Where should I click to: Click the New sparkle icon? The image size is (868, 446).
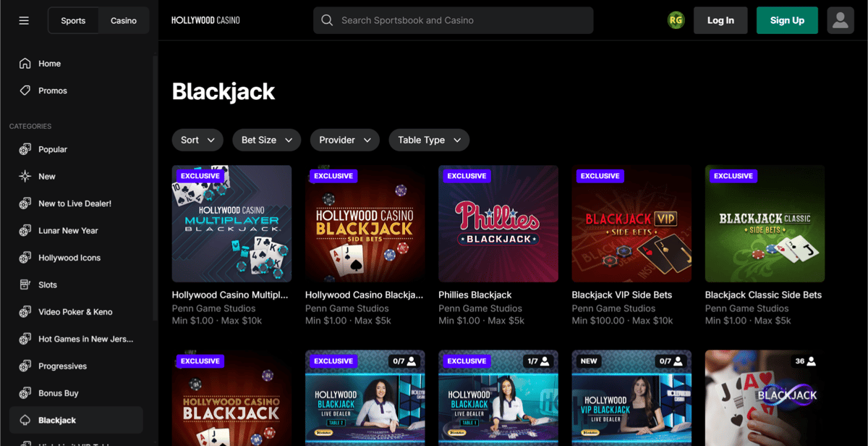tap(25, 177)
